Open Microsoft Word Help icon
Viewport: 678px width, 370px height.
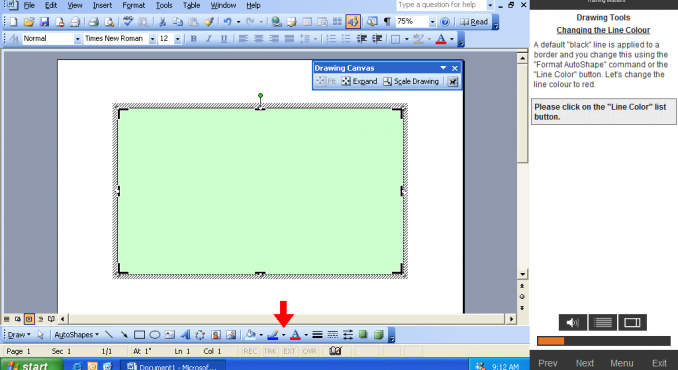coord(445,22)
